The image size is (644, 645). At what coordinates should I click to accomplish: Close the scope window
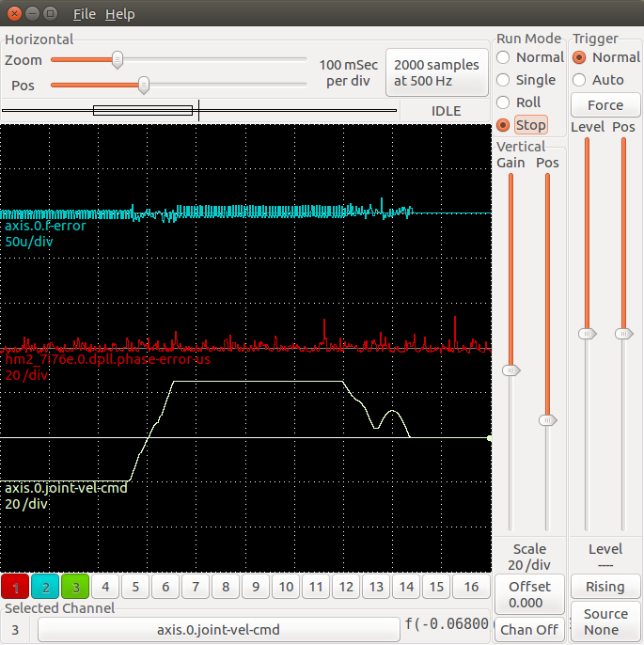pyautogui.click(x=14, y=14)
